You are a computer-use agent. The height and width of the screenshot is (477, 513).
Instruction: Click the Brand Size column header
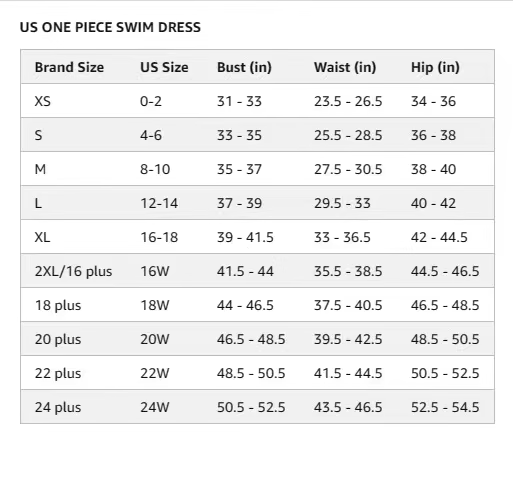point(69,67)
